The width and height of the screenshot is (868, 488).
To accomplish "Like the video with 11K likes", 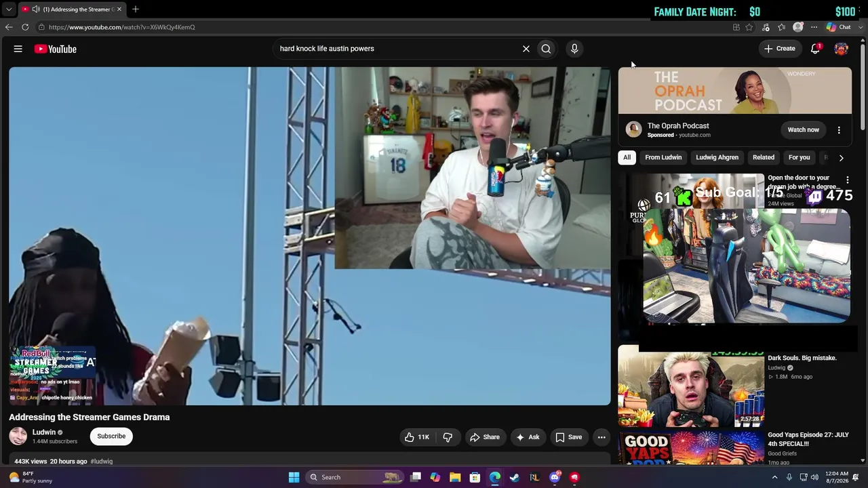I will pyautogui.click(x=417, y=437).
